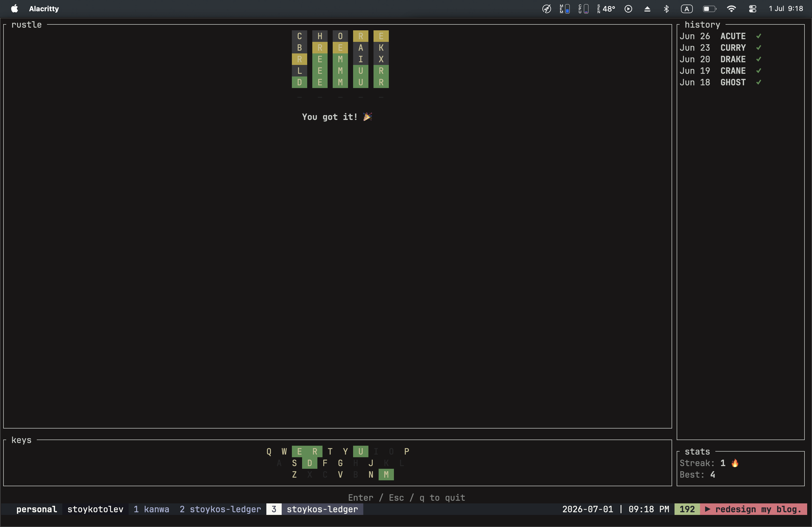Click the N key in keys panel

[x=371, y=474]
